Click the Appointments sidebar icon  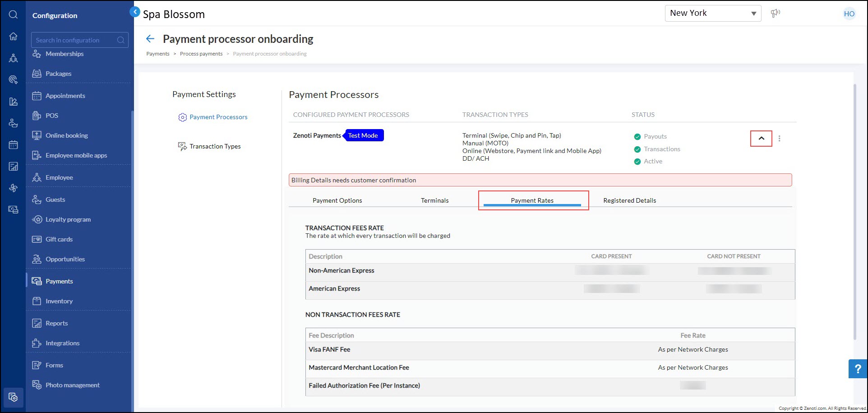[37, 96]
